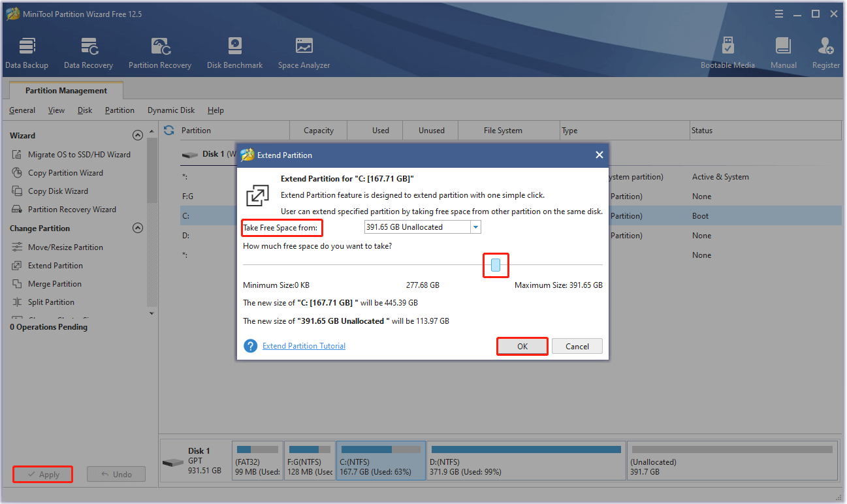The width and height of the screenshot is (847, 504).
Task: Click the Copy Disk Wizard icon
Action: pyautogui.click(x=16, y=191)
